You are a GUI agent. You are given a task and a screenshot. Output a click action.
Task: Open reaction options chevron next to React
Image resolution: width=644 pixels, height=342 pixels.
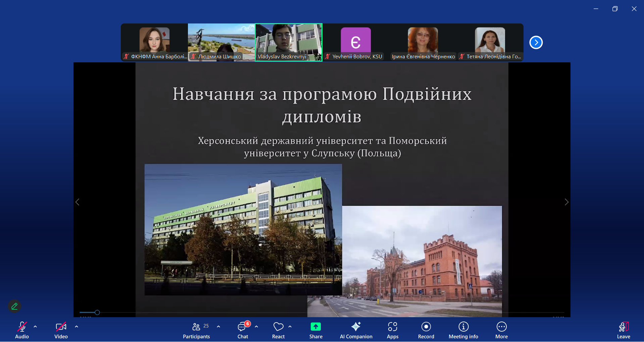pos(290,327)
